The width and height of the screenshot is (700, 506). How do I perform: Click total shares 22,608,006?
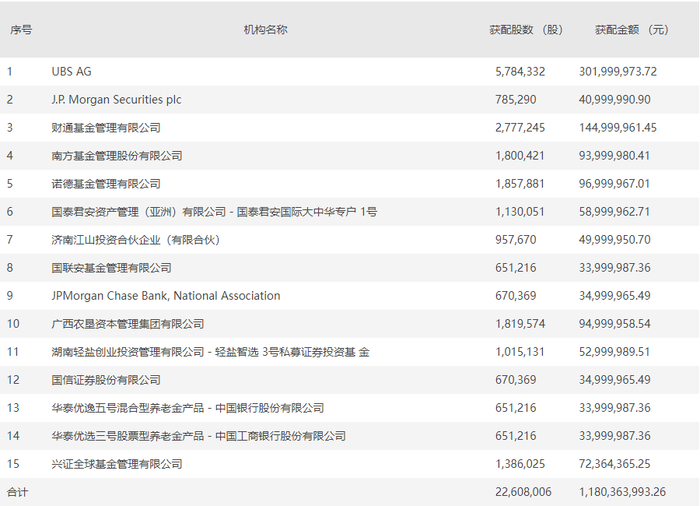523,492
